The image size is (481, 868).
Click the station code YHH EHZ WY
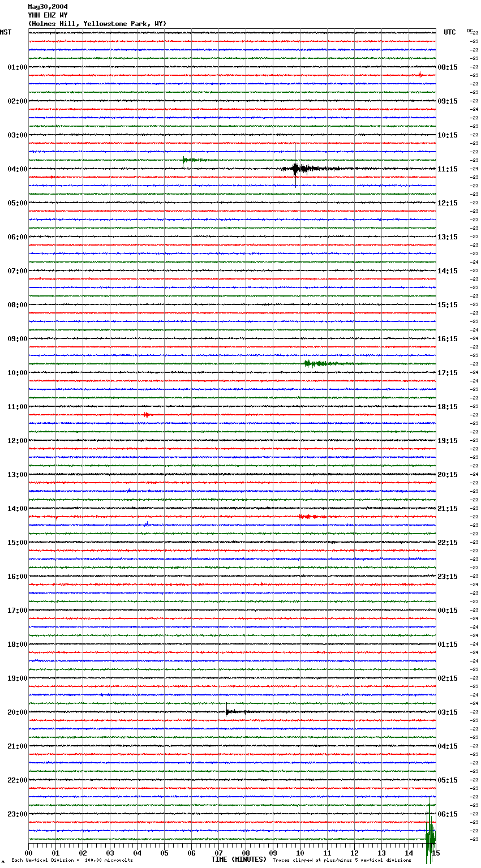[x=48, y=15]
